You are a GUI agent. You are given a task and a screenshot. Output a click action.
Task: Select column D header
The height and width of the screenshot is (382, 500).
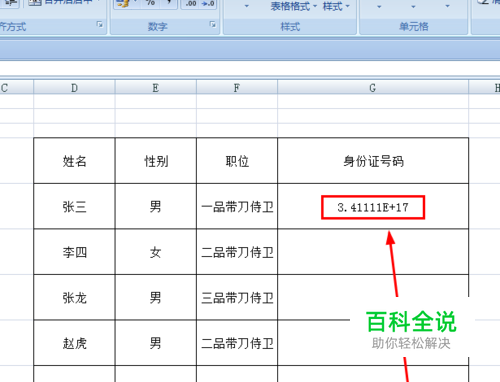coord(74,88)
